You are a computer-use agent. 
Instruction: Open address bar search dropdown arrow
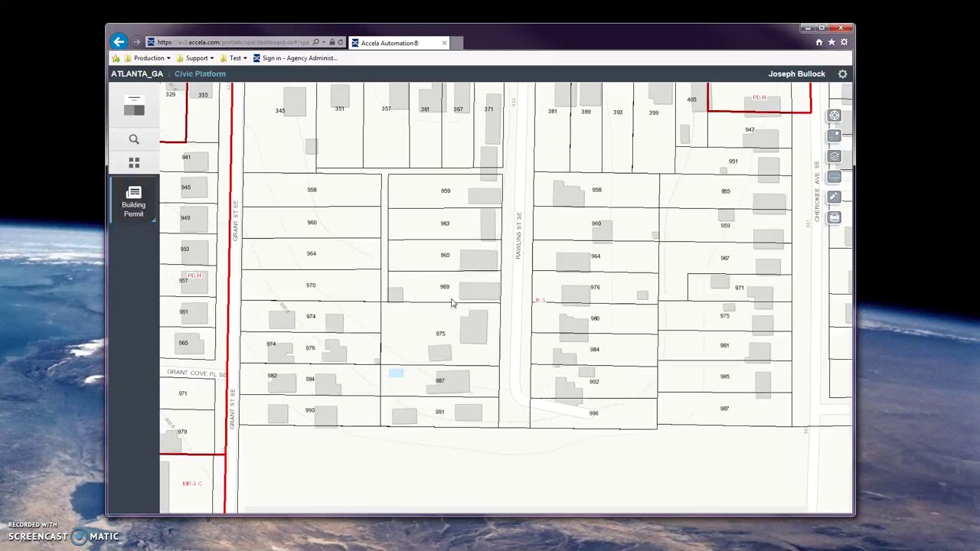click(x=324, y=43)
